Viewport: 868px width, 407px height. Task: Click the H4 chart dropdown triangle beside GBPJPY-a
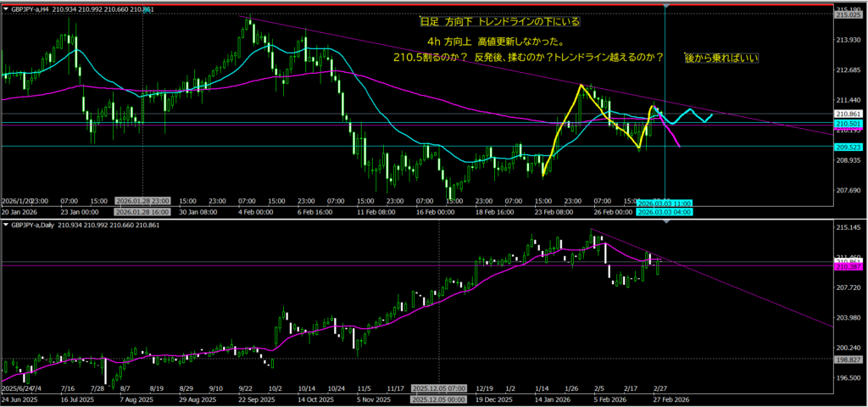6,8
